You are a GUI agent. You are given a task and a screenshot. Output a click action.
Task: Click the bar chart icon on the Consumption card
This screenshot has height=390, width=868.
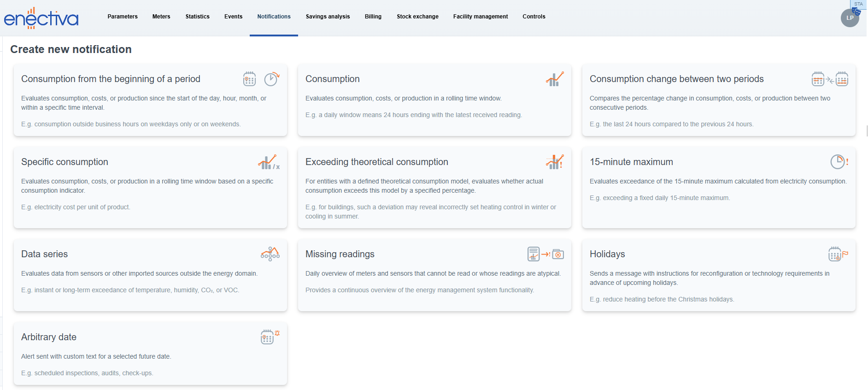555,79
